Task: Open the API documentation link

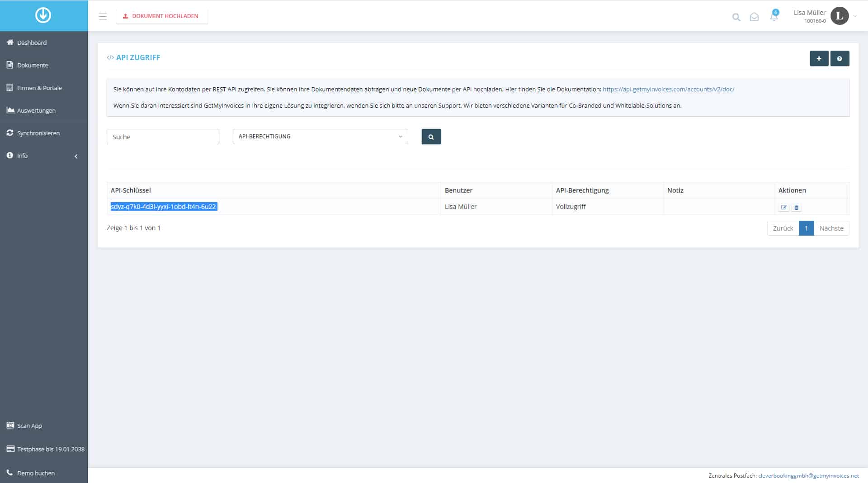Action: tap(668, 90)
